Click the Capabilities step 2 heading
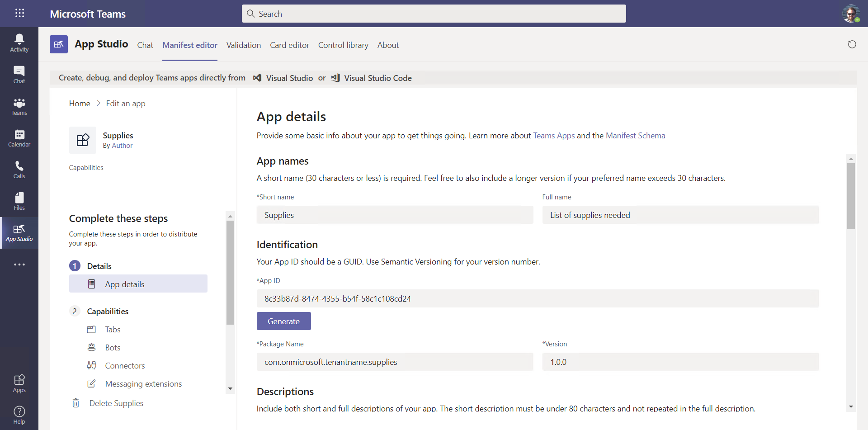Image resolution: width=868 pixels, height=430 pixels. coord(108,312)
